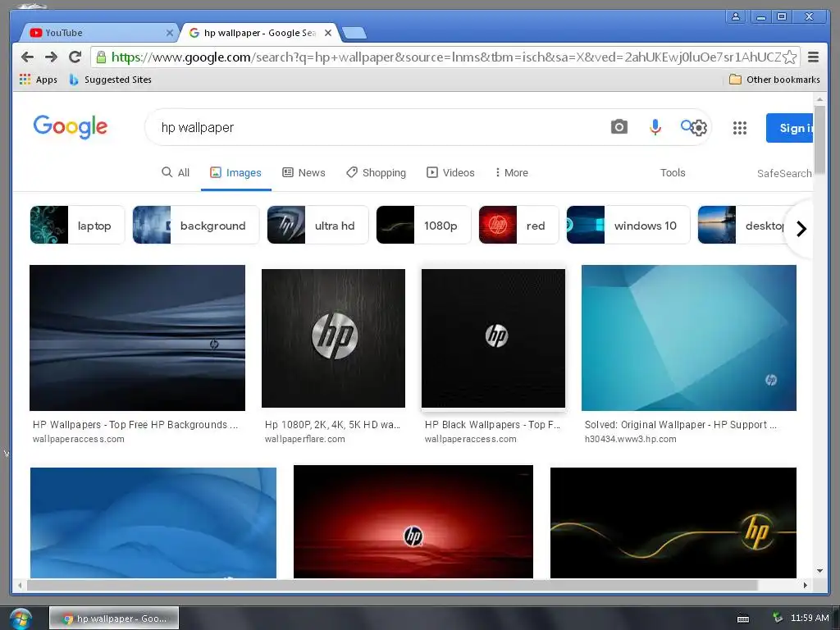
Task: Apply the 1080p suggestion chip
Action: tap(424, 225)
